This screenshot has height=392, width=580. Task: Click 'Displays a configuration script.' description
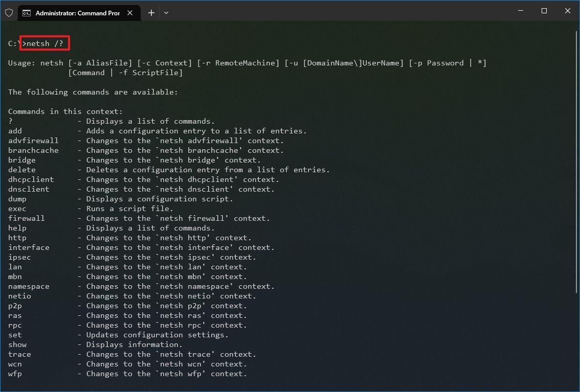[160, 199]
